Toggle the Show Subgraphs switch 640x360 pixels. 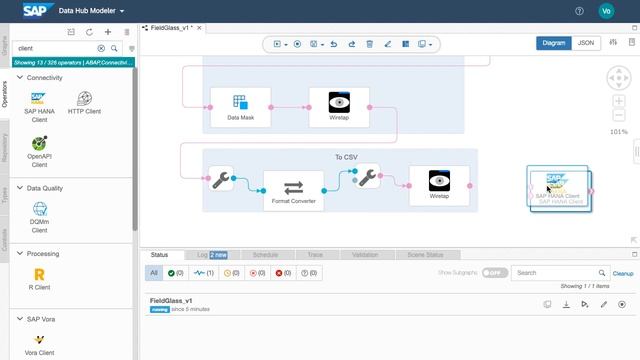click(494, 273)
